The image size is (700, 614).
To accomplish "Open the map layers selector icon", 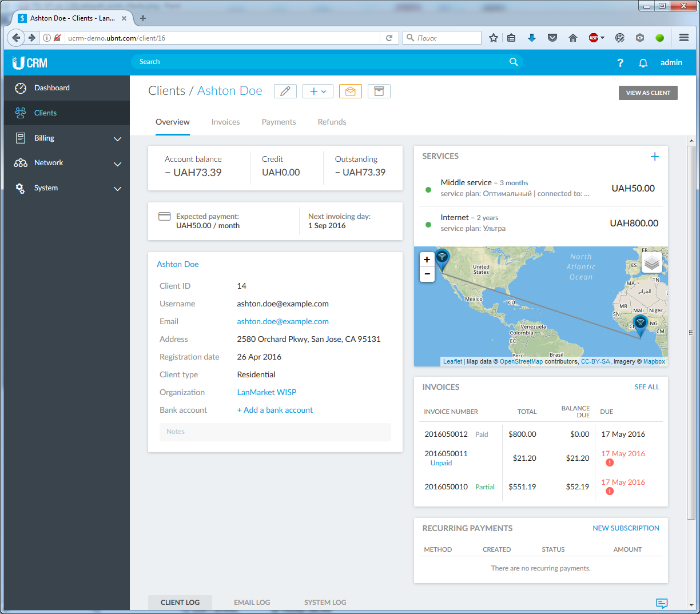I will point(652,263).
